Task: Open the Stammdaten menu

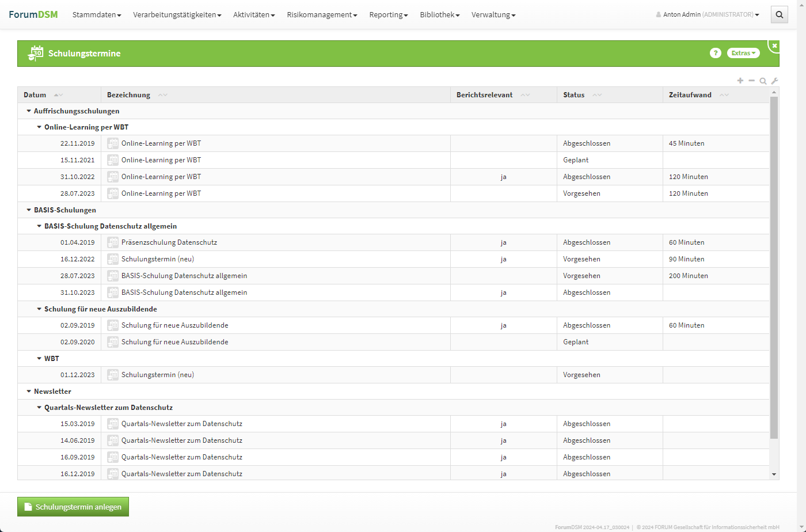Action: (x=96, y=15)
